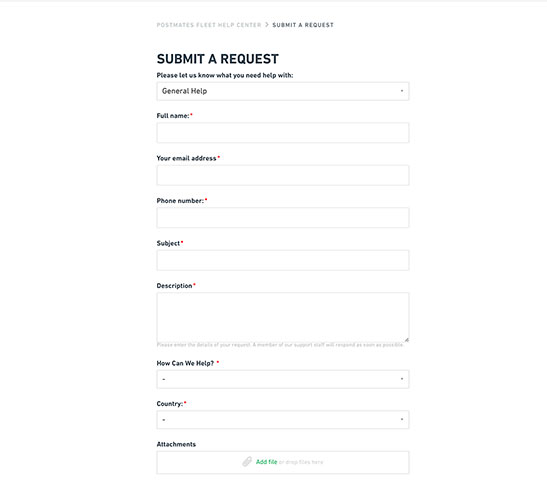Screen dimensions: 547x486
Task: Focus the Phone number input field
Action: 283,218
